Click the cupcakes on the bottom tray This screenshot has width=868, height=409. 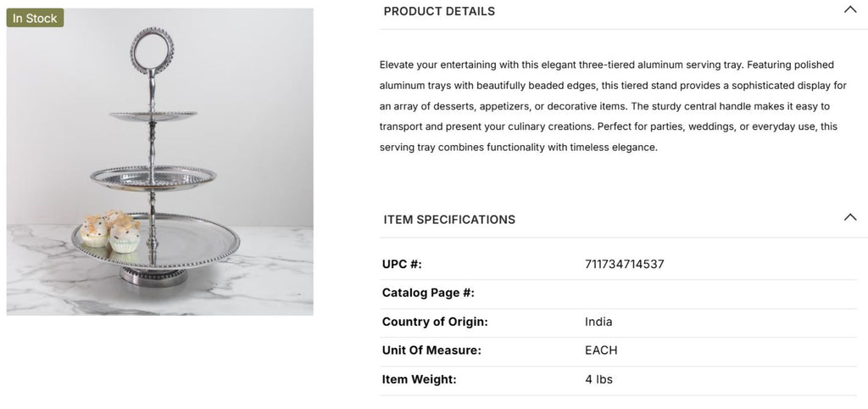(111, 232)
